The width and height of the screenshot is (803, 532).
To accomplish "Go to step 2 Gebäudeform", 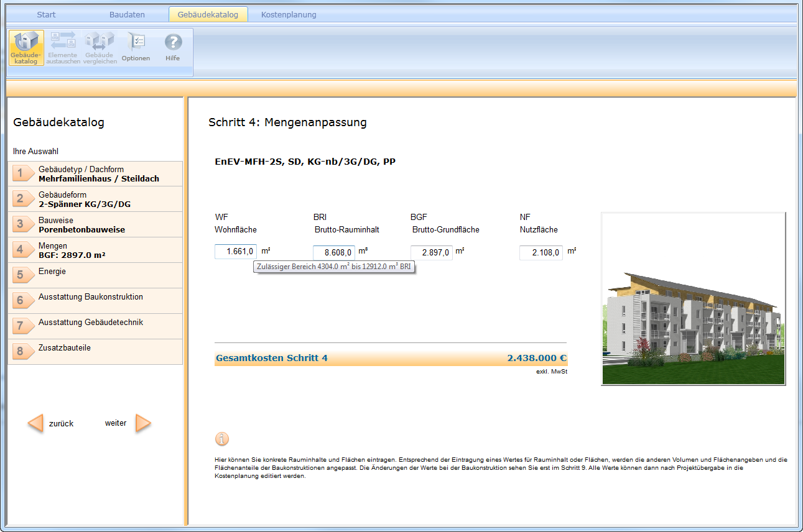I will [x=96, y=199].
